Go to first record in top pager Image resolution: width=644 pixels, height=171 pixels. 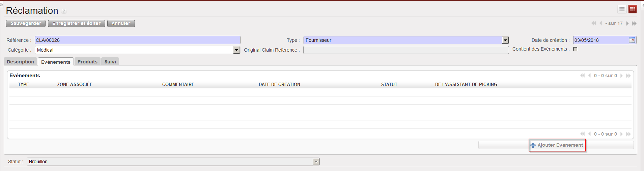(x=594, y=23)
